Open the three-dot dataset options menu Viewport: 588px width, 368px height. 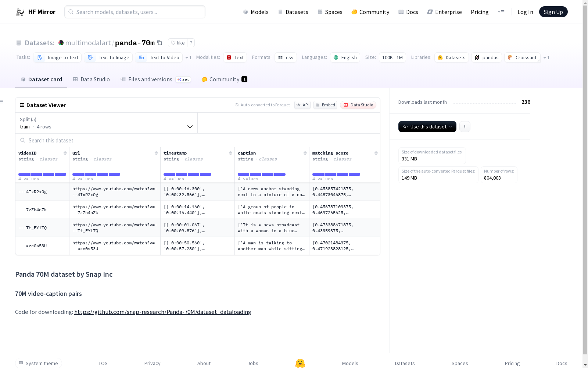click(465, 127)
